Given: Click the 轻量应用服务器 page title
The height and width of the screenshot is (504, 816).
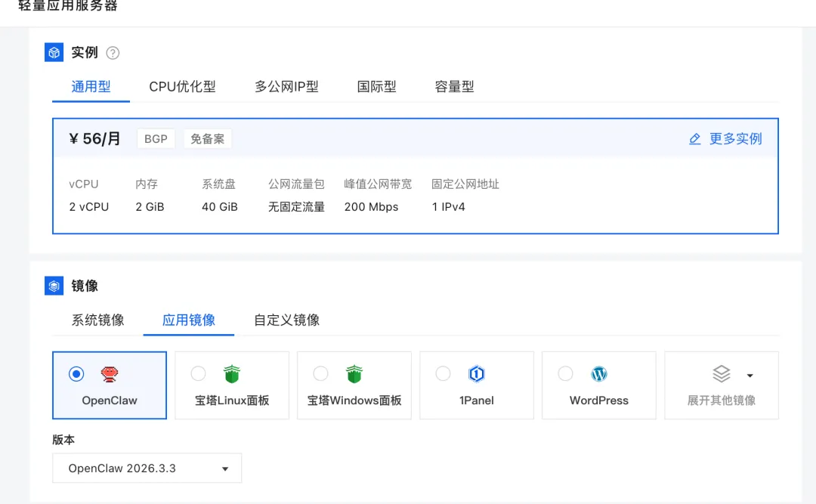Looking at the screenshot, I should point(68,6).
